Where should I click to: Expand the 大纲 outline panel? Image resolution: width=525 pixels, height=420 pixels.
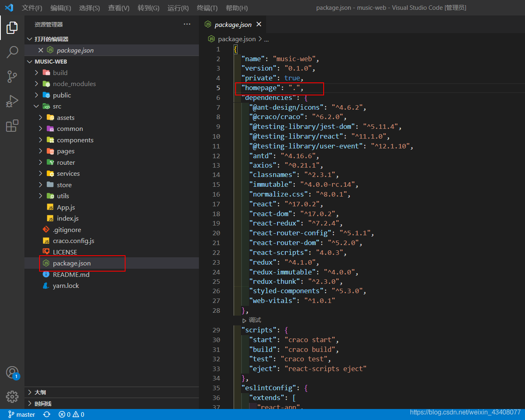tap(112, 392)
